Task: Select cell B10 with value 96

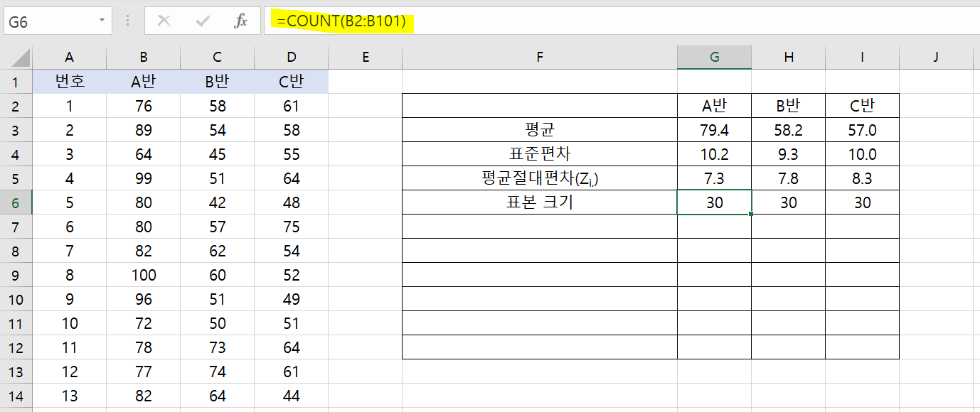Action: pos(144,299)
